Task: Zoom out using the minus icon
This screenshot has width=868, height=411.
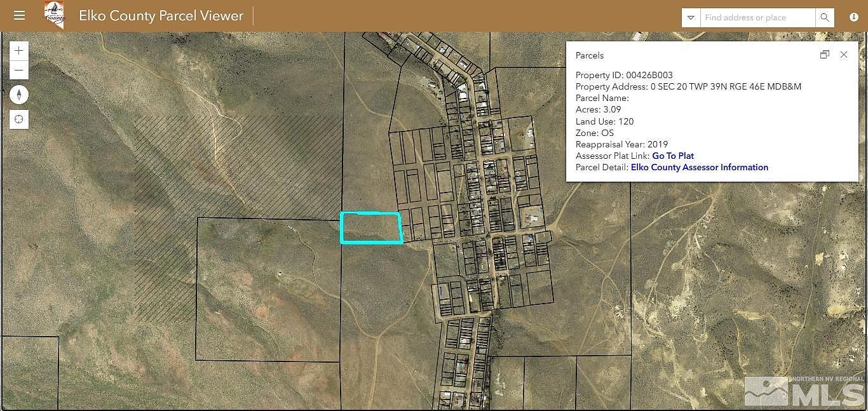Action: tap(18, 70)
